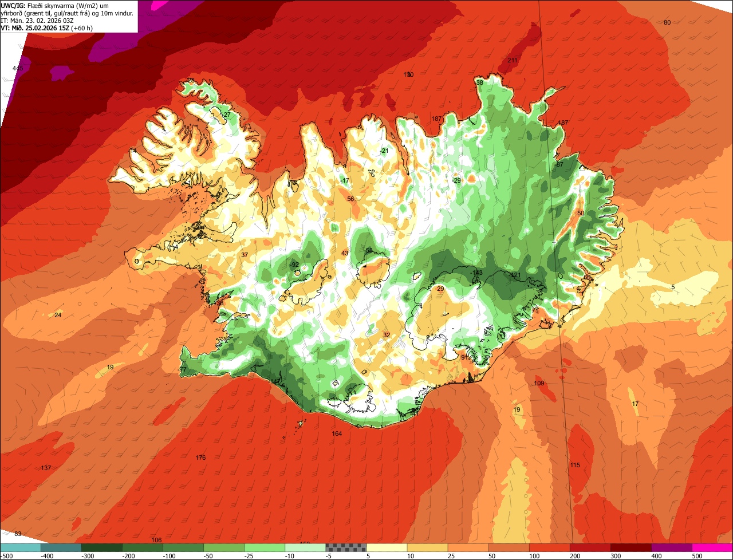The height and width of the screenshot is (560, 733).
Task: Click the magenta swatch right of 500
Action: (x=712, y=547)
